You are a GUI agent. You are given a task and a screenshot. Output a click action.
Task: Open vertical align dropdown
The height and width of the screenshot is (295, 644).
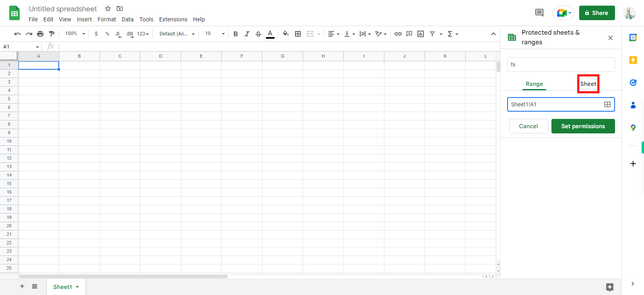pyautogui.click(x=350, y=34)
